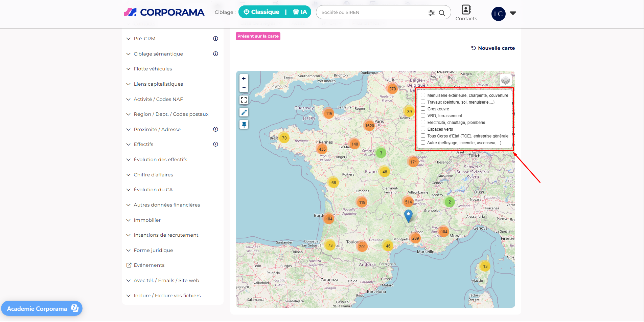Screen dimensions: 644x322
Task: Open the Academie Corporama button
Action: click(42, 308)
